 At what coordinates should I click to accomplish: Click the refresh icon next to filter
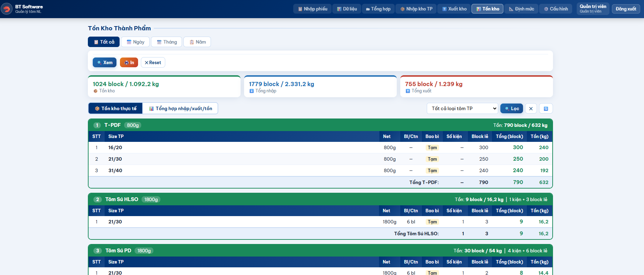pyautogui.click(x=546, y=109)
